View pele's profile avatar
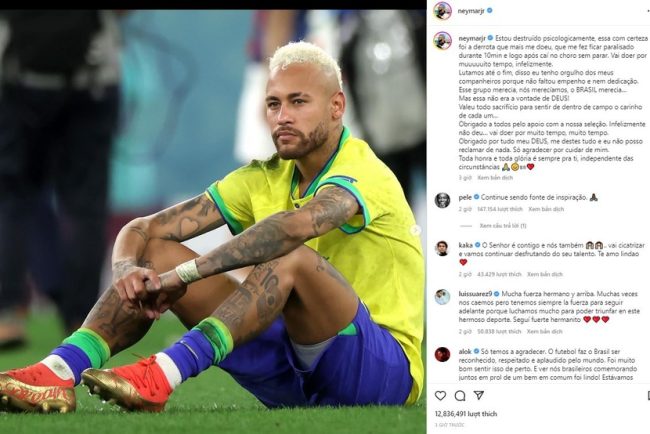The image size is (650, 434). 442,200
